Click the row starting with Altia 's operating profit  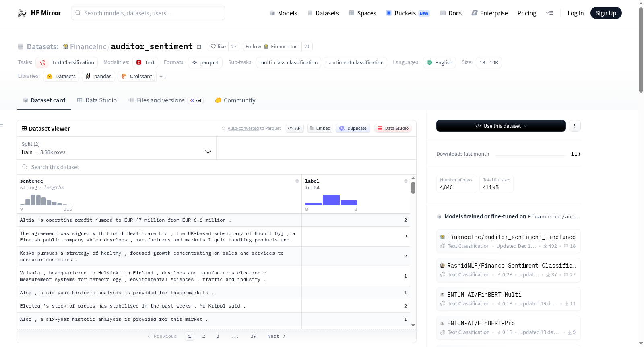coord(213,220)
